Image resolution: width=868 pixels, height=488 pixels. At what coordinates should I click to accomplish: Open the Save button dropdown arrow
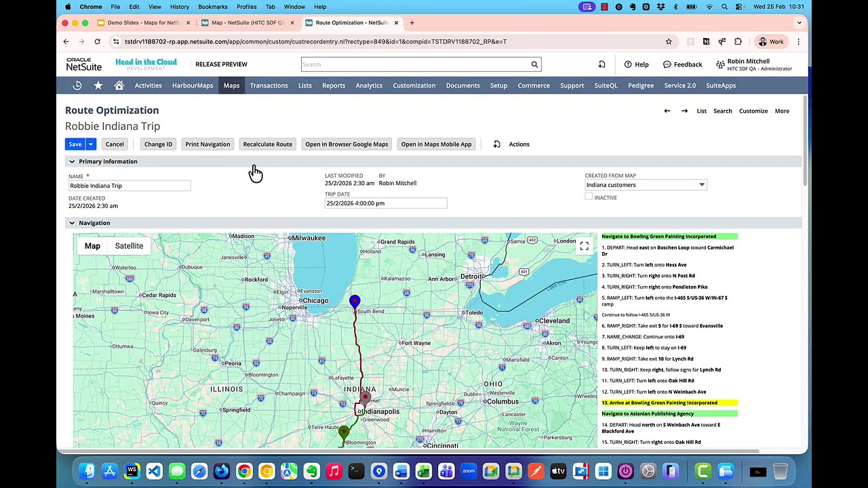point(91,144)
